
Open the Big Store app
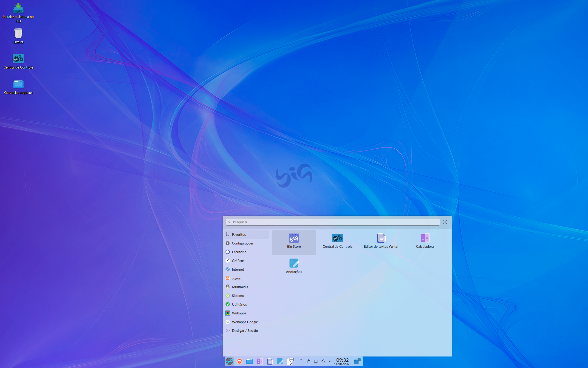tap(294, 242)
